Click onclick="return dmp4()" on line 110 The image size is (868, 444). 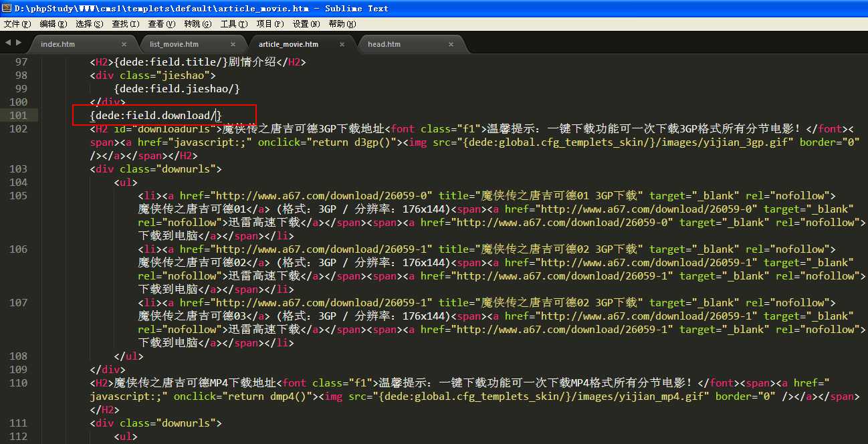tap(242, 397)
